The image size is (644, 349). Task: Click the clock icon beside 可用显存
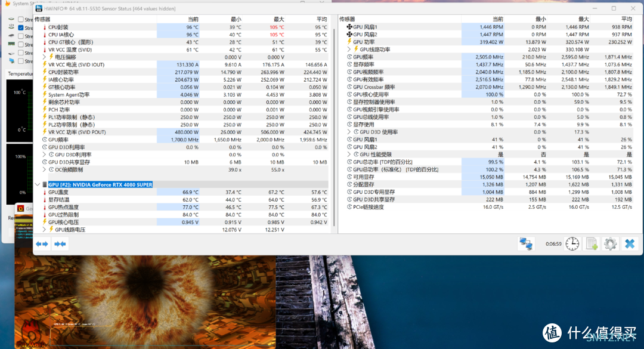(x=350, y=177)
